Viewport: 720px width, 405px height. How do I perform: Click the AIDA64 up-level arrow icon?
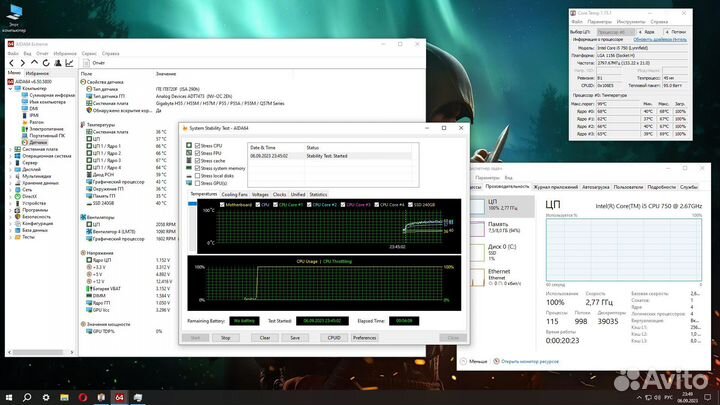point(34,62)
